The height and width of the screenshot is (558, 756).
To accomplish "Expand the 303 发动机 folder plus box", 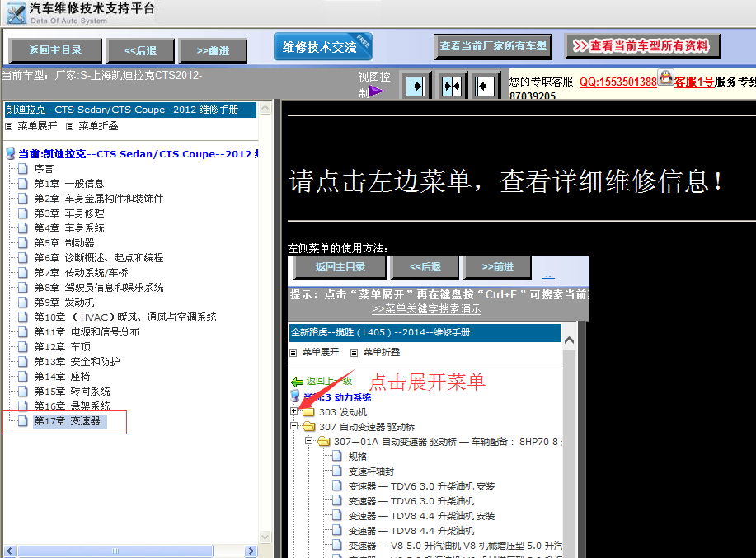I will click(294, 411).
